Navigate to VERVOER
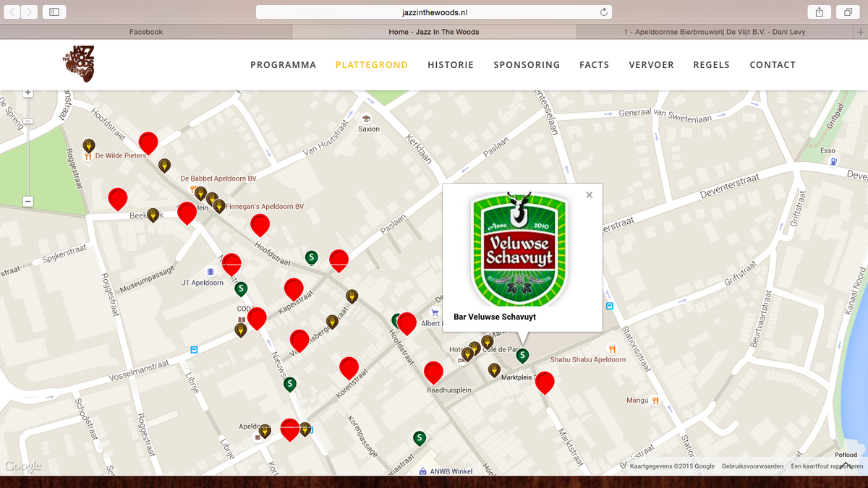The image size is (868, 488). [x=652, y=65]
